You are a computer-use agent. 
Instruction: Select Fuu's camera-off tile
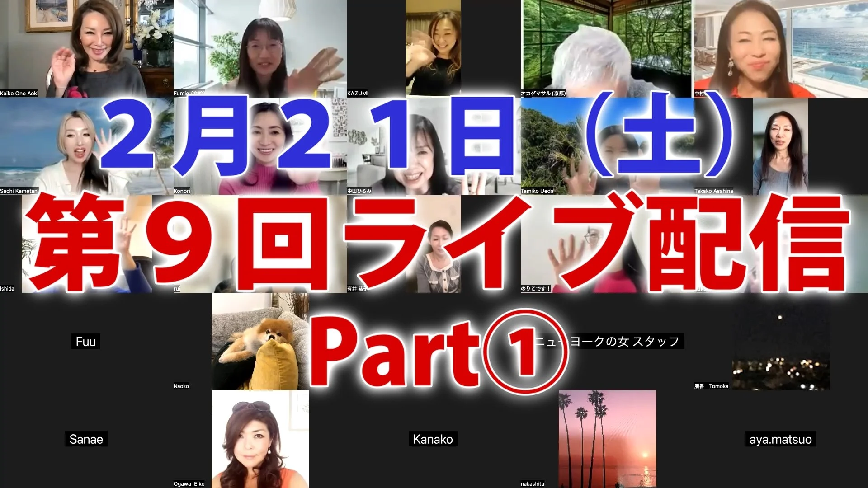pos(86,341)
